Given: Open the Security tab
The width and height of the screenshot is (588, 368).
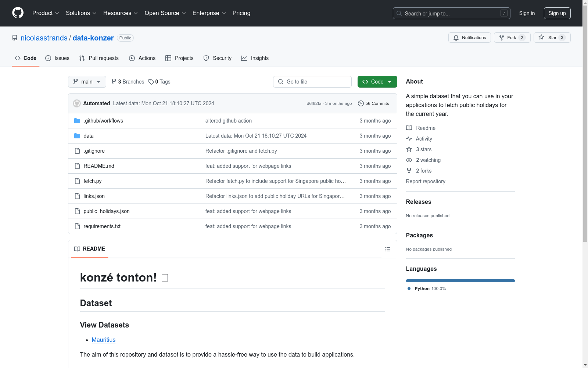Looking at the screenshot, I should 218,58.
